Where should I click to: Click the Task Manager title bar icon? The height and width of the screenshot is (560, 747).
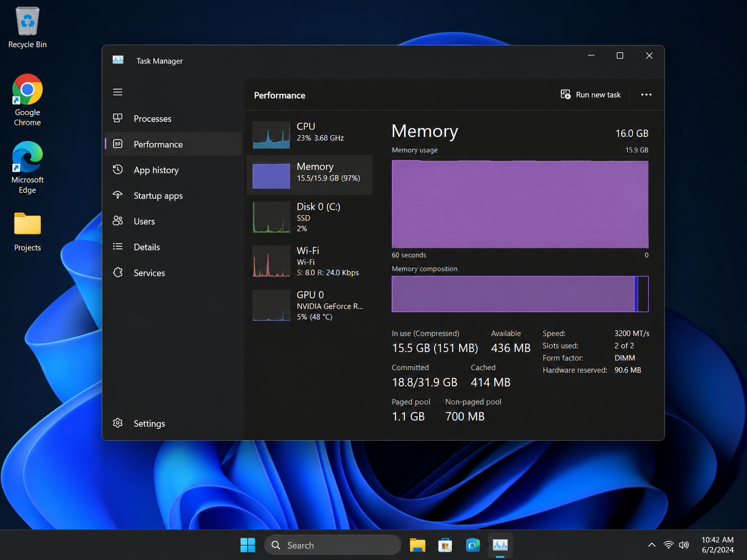coord(118,60)
